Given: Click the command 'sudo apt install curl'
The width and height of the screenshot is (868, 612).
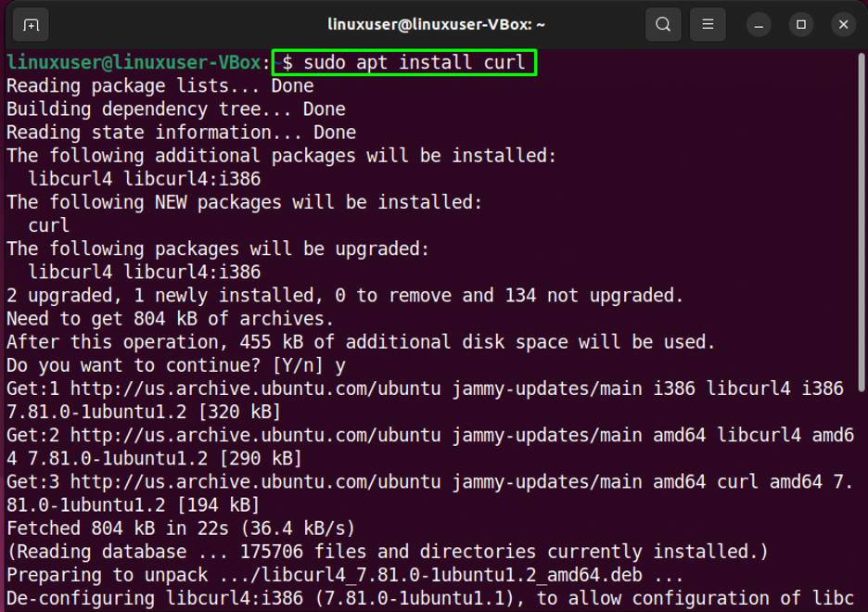Looking at the screenshot, I should (415, 62).
